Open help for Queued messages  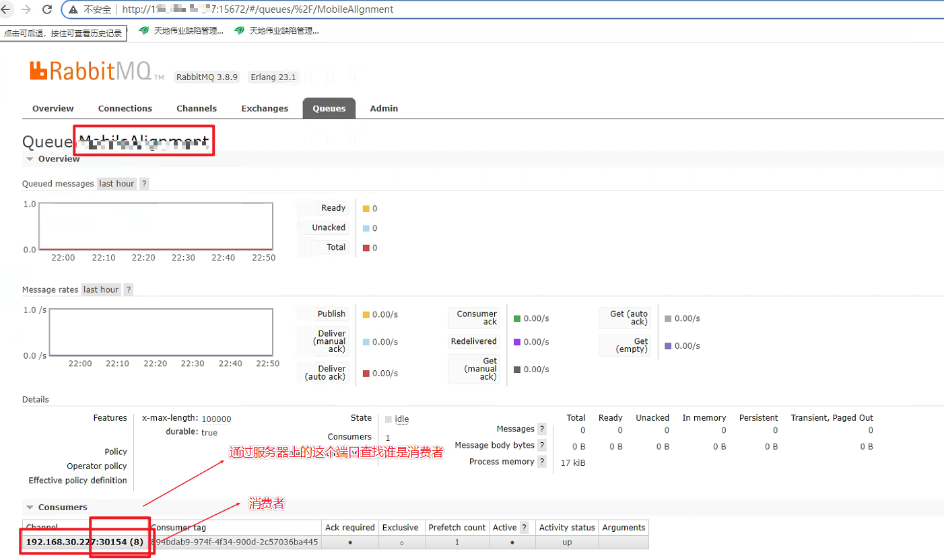tap(144, 184)
